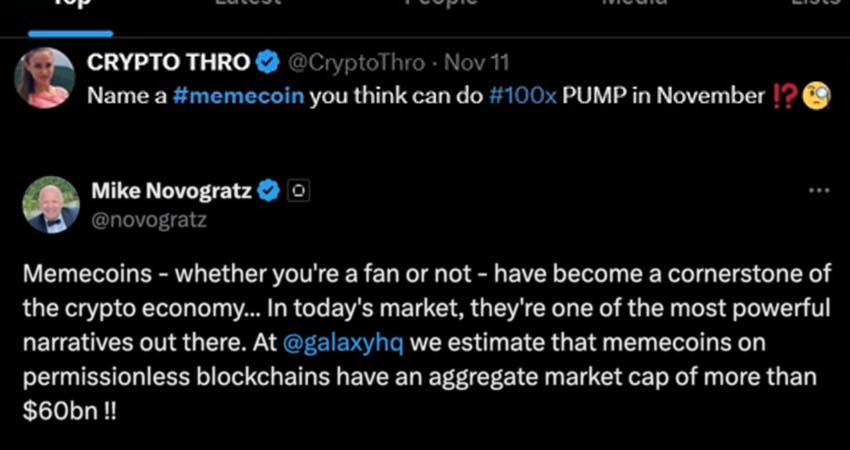Click the verified badge beside CRYPTO THRO
This screenshot has height=450, width=850.
(268, 63)
